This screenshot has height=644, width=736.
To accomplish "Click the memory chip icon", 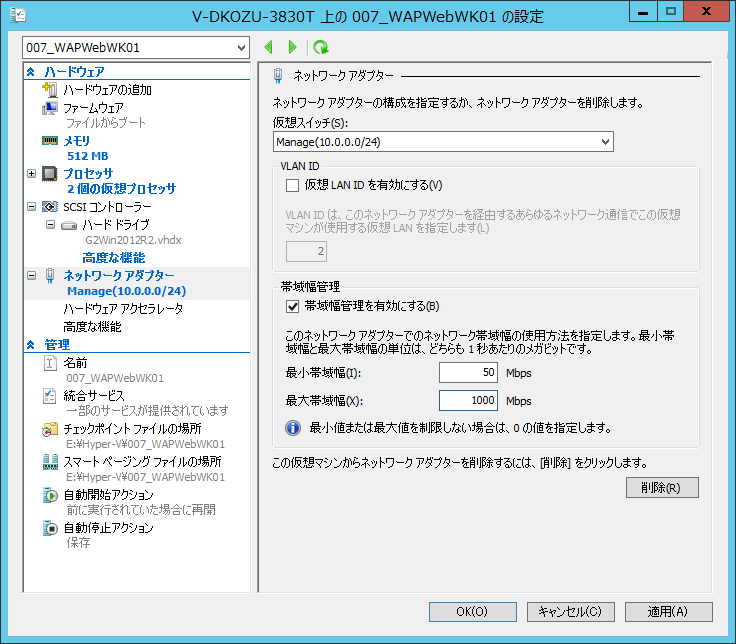I will click(49, 140).
